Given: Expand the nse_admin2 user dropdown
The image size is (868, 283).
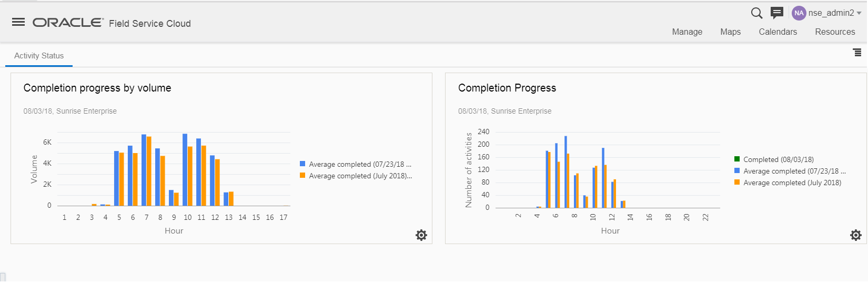Looking at the screenshot, I should coord(859,13).
